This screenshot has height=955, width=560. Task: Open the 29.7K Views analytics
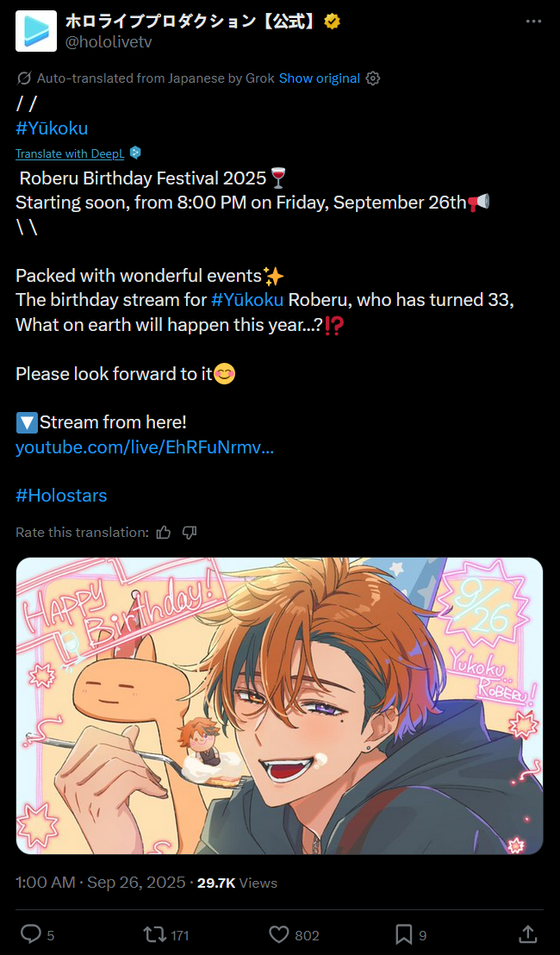pos(237,883)
